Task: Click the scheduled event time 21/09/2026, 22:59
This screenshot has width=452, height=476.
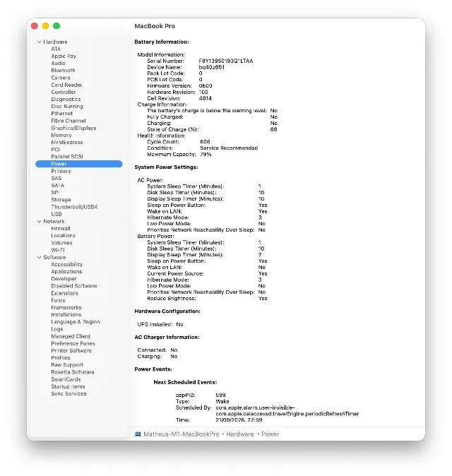Action: pyautogui.click(x=239, y=420)
